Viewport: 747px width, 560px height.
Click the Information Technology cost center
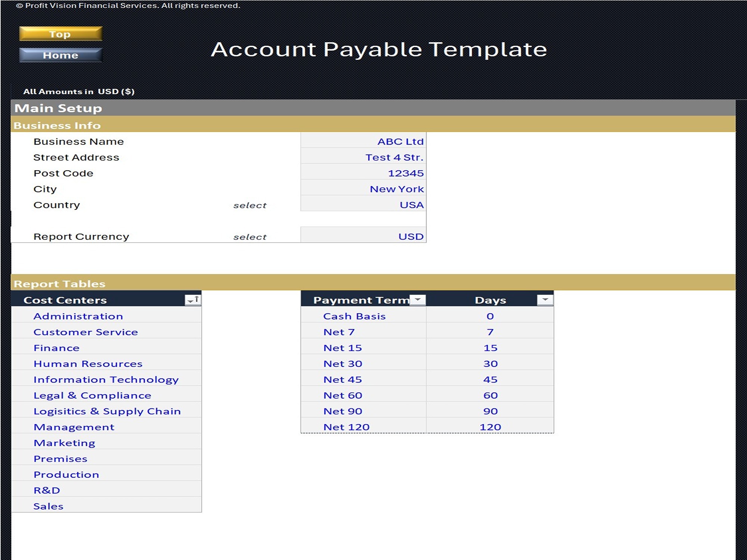coord(106,379)
